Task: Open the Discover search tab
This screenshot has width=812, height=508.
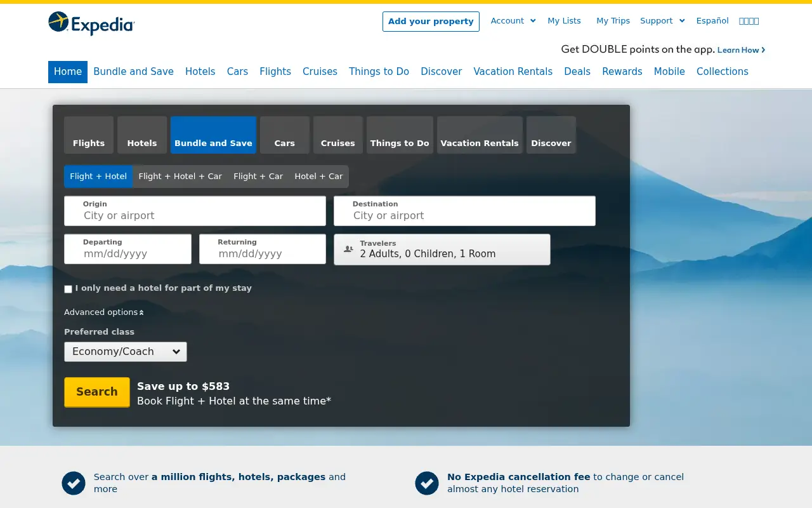Action: (551, 135)
